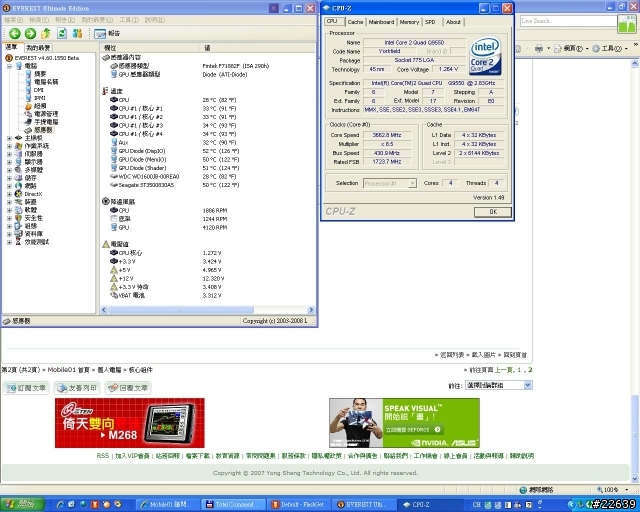640x512 pixels.
Task: Expand the Benchmark (效能測試) tree node
Action: pos(9,243)
